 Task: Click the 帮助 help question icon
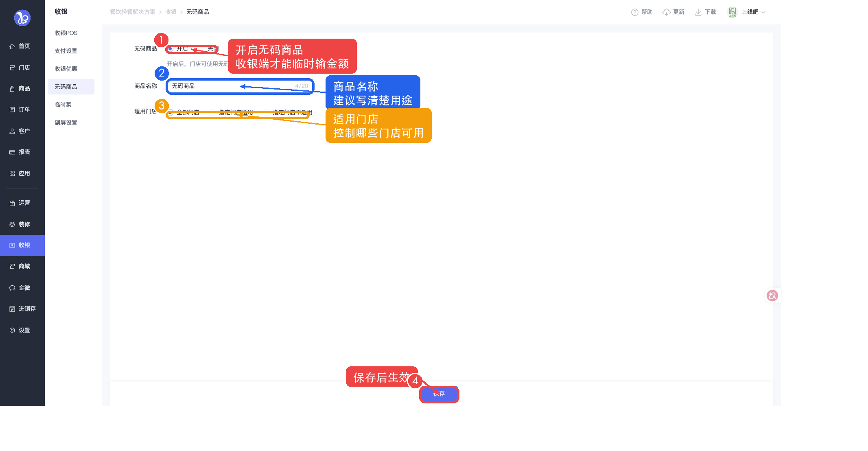click(635, 12)
